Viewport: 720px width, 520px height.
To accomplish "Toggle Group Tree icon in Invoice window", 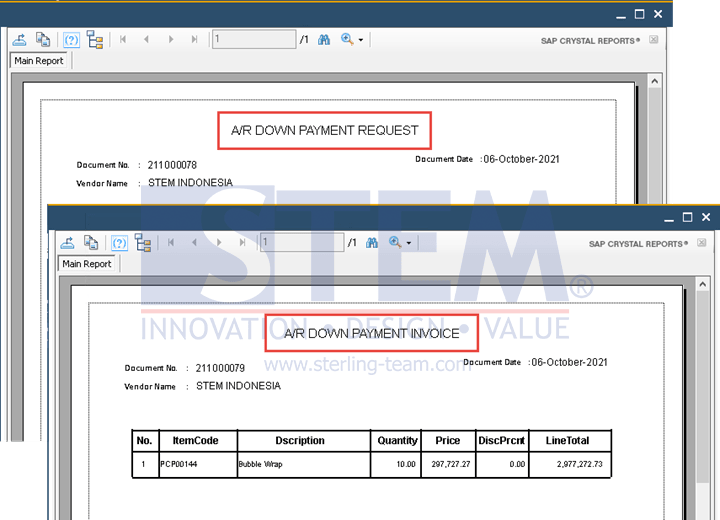I will click(x=143, y=243).
